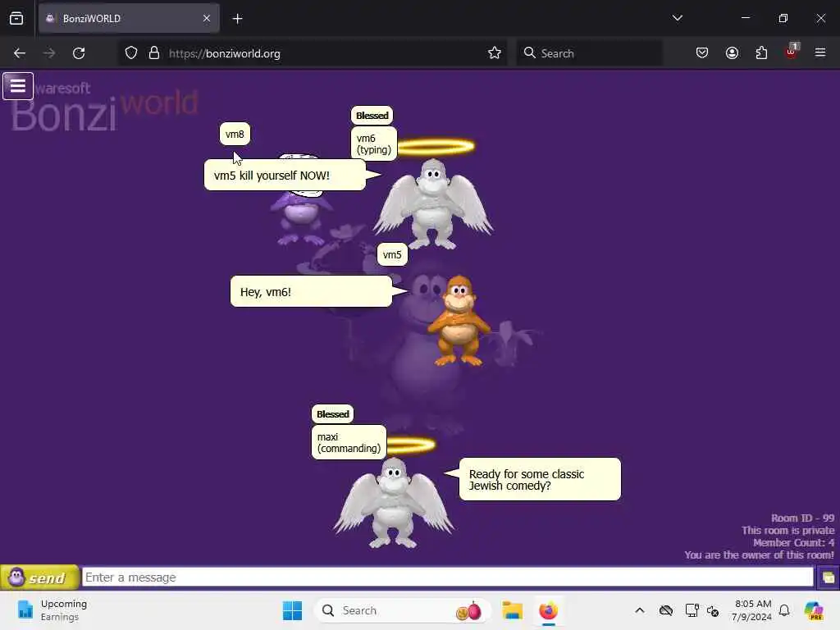Open Windows Start menu
The height and width of the screenshot is (630, 840).
click(293, 610)
